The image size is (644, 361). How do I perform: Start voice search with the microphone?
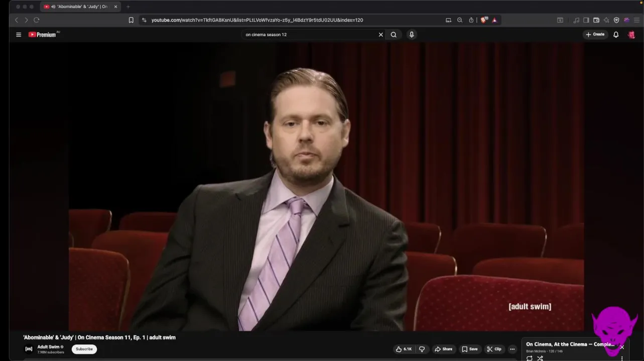tap(412, 35)
